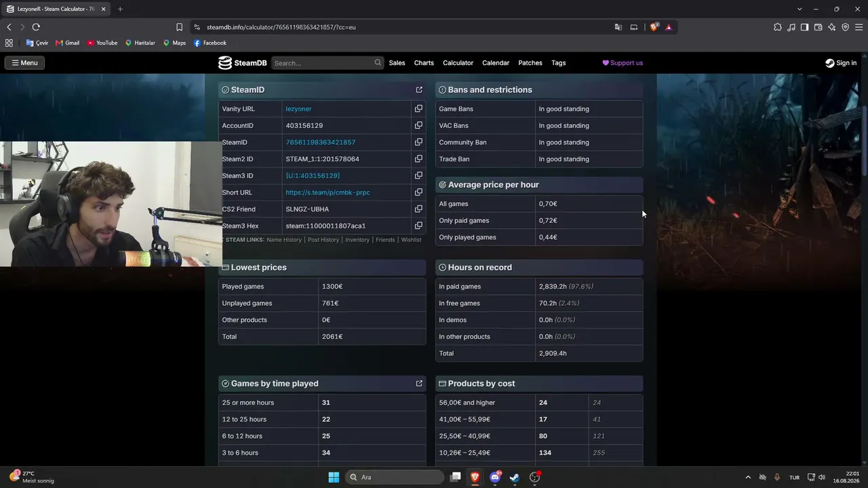Click the Windows taskbar search box
Viewport: 868px width, 488px height.
393,477
